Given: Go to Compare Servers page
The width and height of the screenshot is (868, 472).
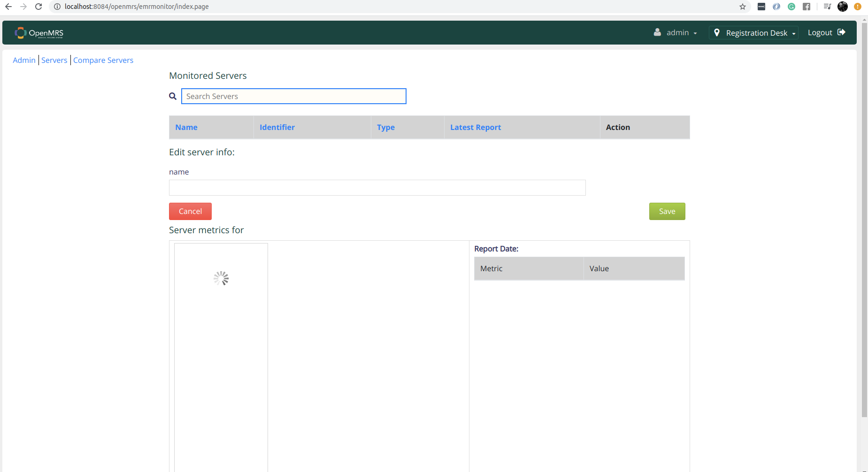Looking at the screenshot, I should point(103,60).
